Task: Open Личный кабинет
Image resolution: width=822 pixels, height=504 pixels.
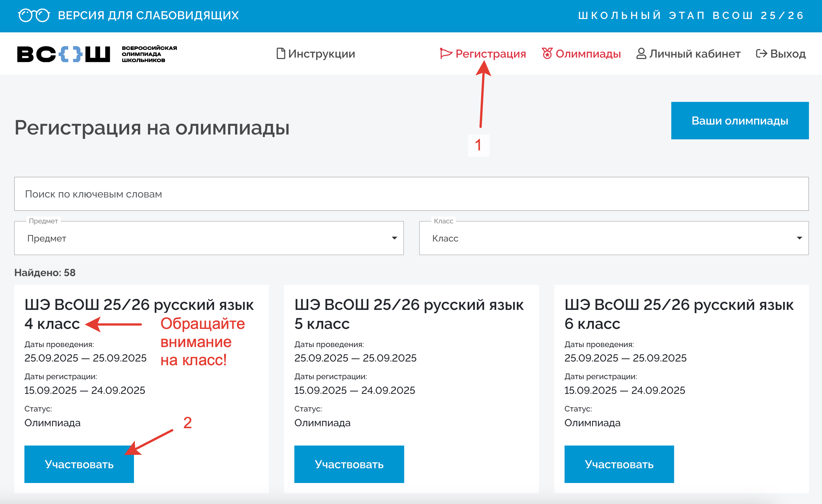Action: pyautogui.click(x=695, y=54)
